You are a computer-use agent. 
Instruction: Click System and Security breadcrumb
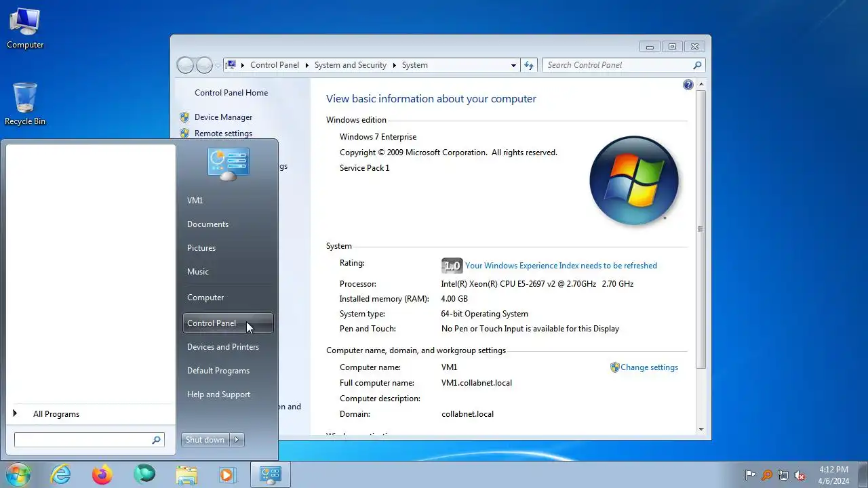click(351, 65)
